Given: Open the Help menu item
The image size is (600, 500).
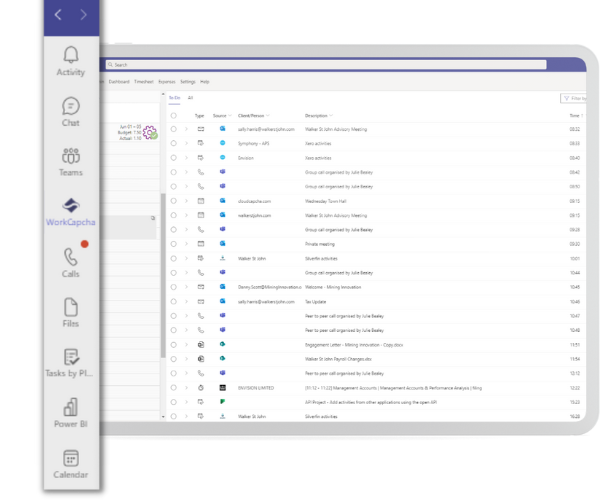Looking at the screenshot, I should click(x=205, y=81).
